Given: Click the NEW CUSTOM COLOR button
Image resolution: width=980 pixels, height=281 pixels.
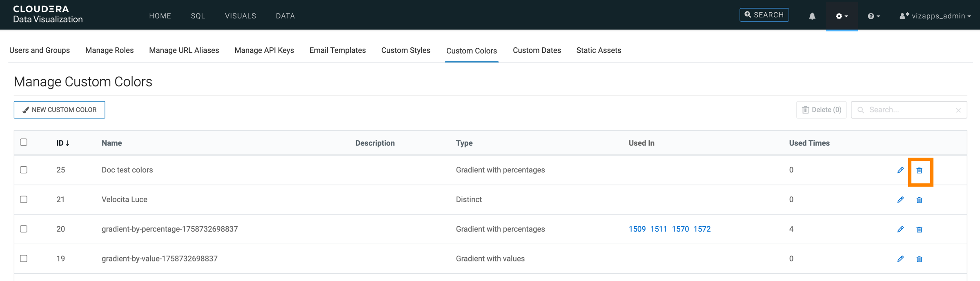Looking at the screenshot, I should 60,110.
